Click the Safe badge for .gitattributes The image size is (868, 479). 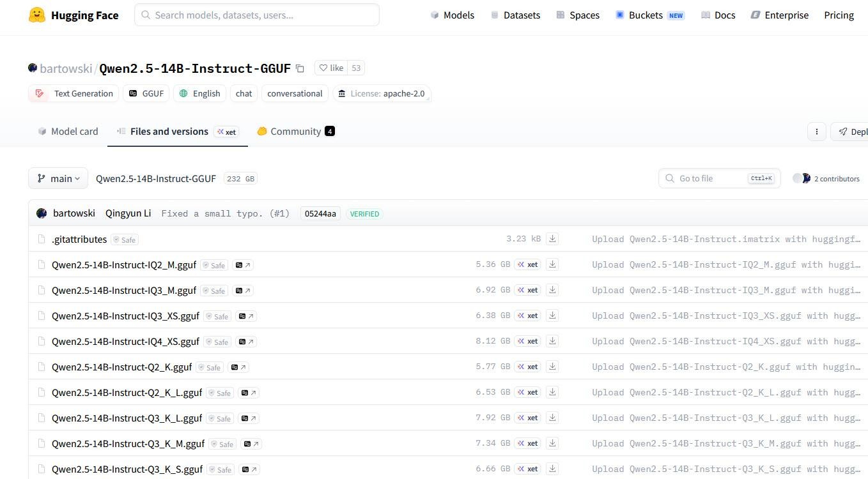tap(125, 240)
